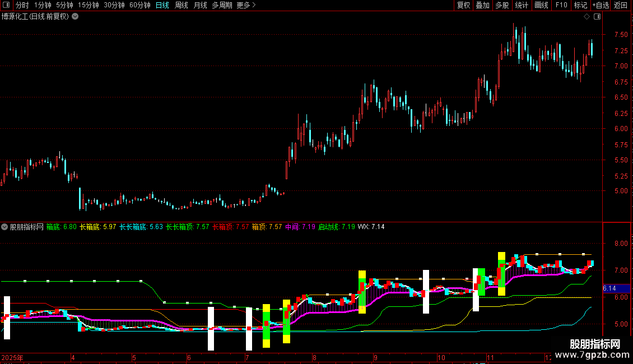633x364 pixels.
Task: Switch to the 分时 intraday view
Action: point(22,6)
